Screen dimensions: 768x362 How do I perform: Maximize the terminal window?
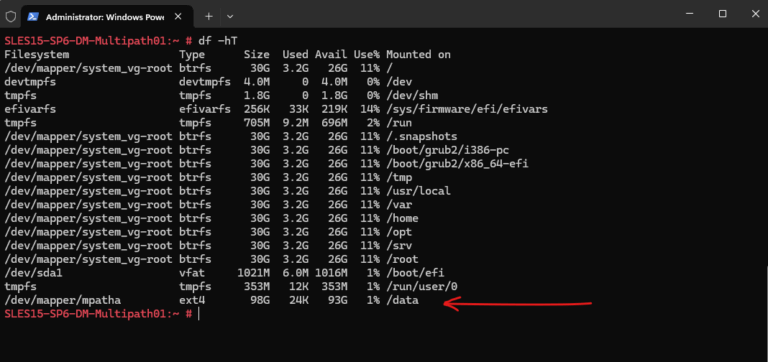(722, 14)
